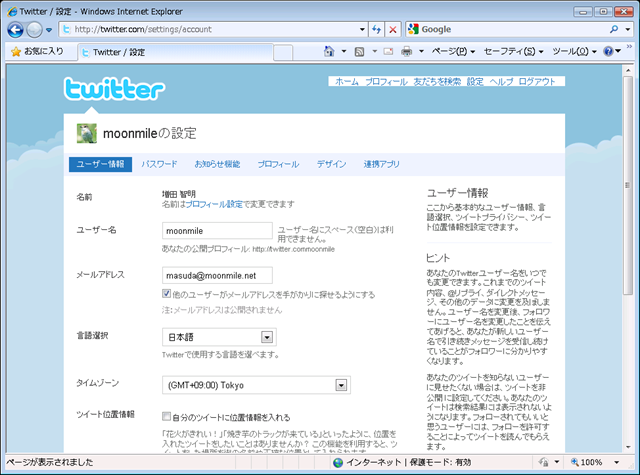Click the home icon in command bar
640x475 pixels.
tap(330, 51)
